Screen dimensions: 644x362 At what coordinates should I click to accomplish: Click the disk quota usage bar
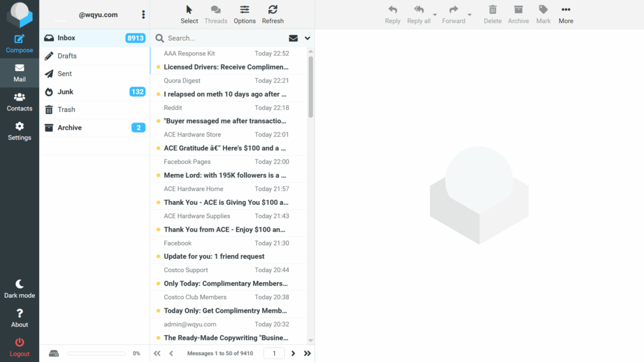(97, 353)
